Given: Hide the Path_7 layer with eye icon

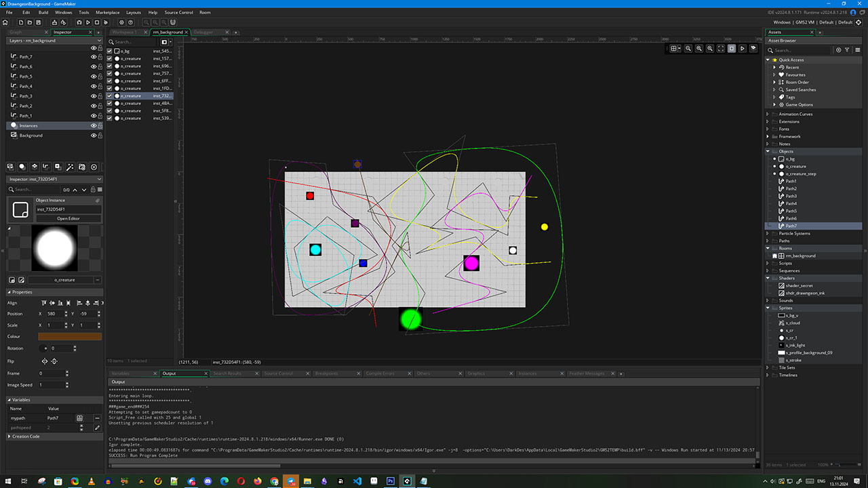Looking at the screenshot, I should 94,57.
